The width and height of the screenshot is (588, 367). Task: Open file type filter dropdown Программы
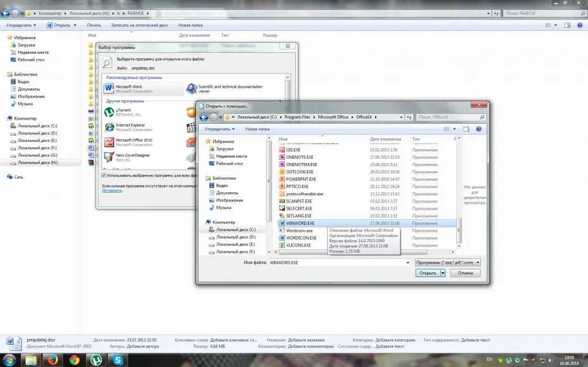448,263
